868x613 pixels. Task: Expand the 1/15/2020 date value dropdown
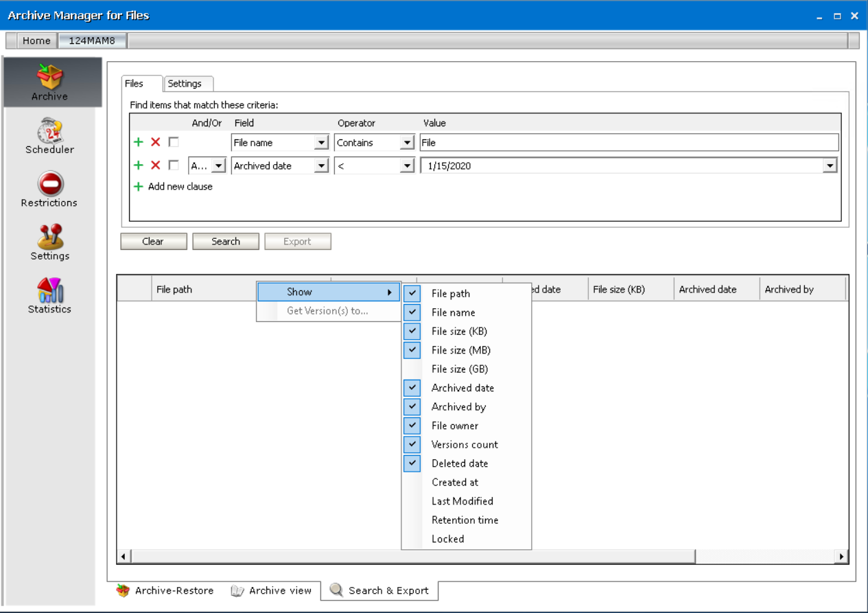coord(830,166)
